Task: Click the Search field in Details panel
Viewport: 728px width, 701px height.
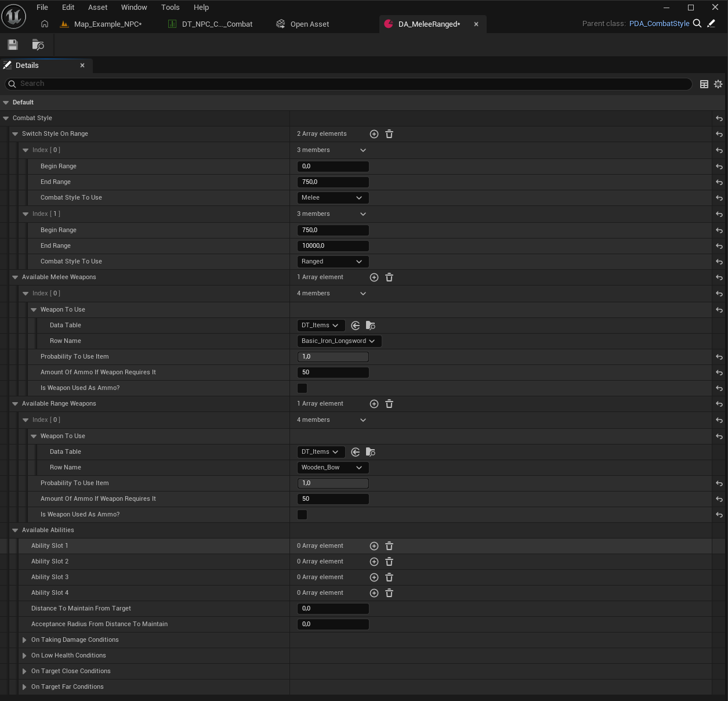Action: pos(348,84)
